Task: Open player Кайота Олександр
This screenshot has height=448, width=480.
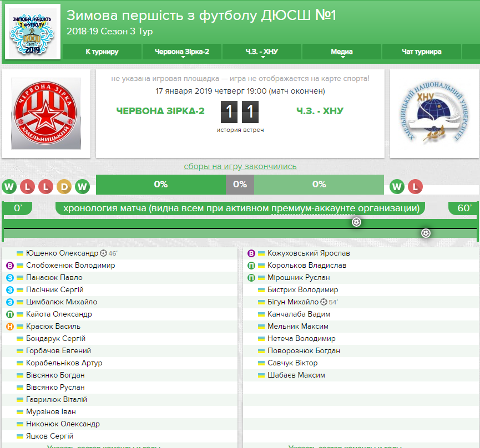Action: click(59, 314)
